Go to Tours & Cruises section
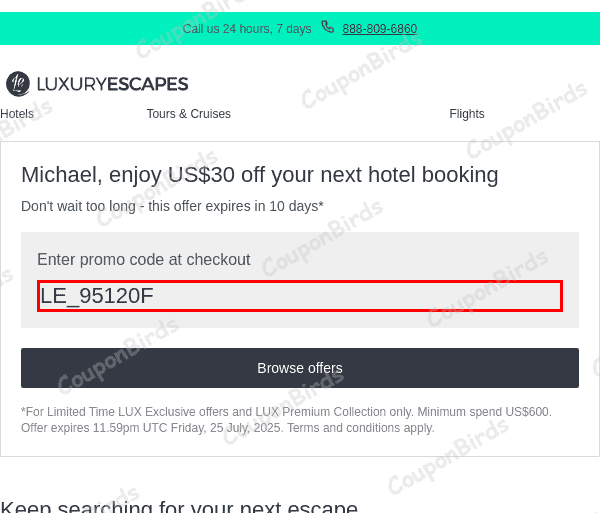This screenshot has width=600, height=513. 188,114
